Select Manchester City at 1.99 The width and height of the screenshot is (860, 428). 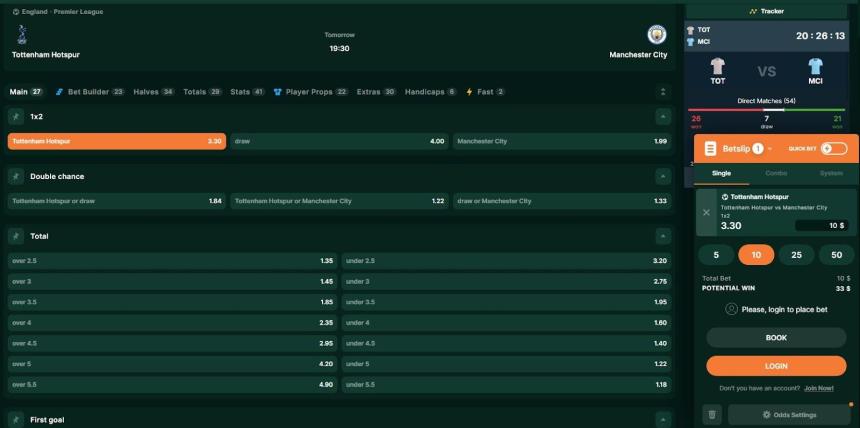click(562, 141)
